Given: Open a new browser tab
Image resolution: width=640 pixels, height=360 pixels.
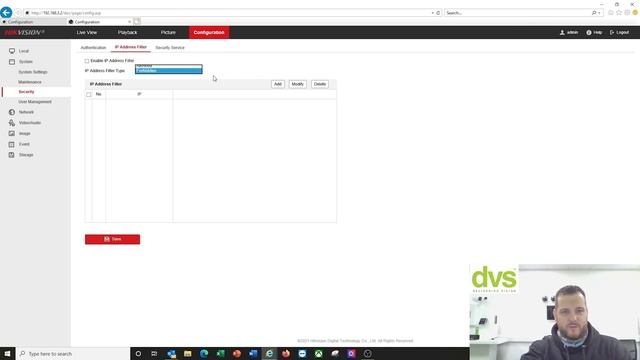Looking at the screenshot, I should (137, 22).
